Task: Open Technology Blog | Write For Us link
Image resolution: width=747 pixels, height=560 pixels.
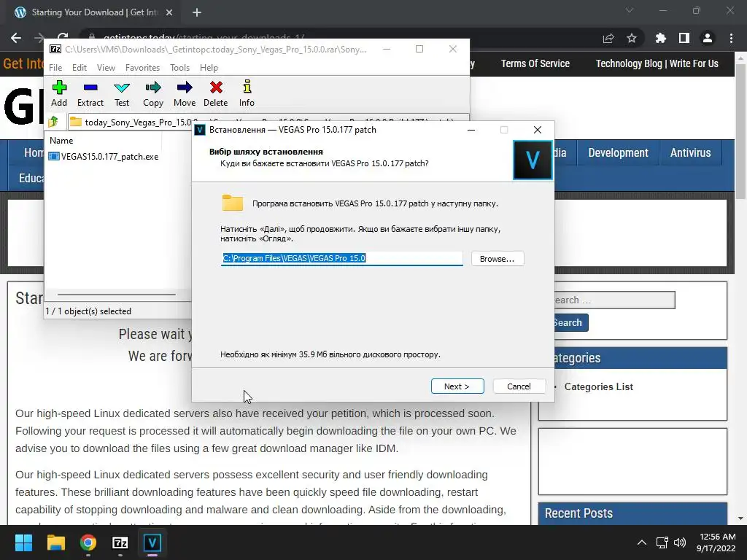Action: tap(657, 63)
